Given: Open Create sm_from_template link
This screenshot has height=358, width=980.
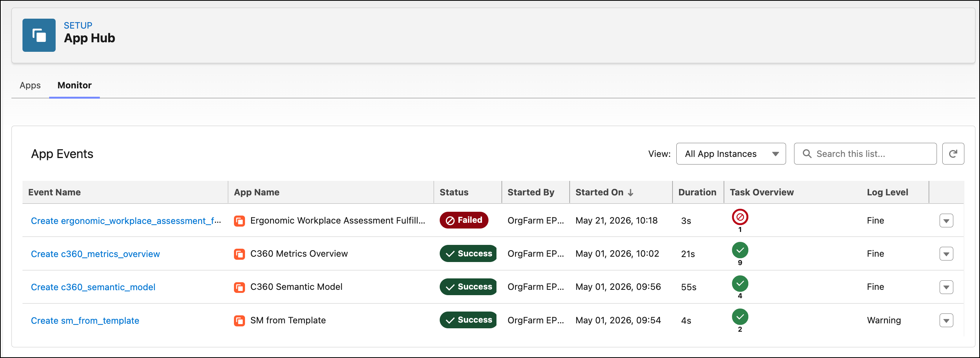Looking at the screenshot, I should pyautogui.click(x=85, y=321).
